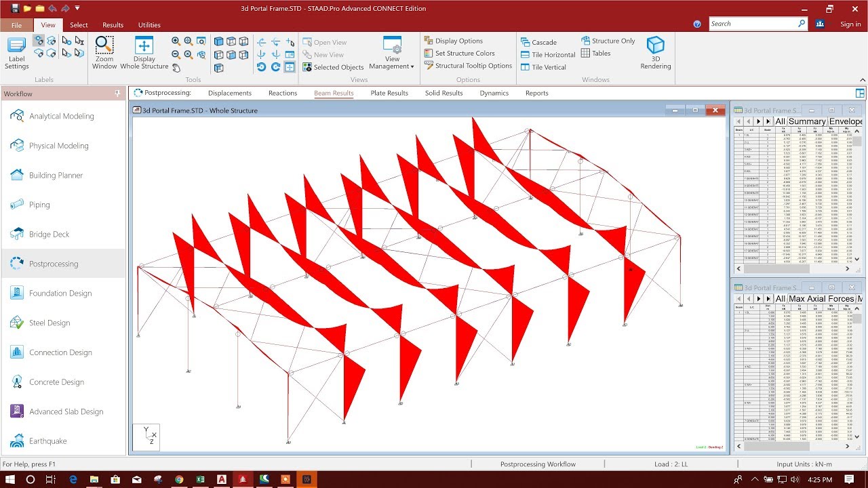Image resolution: width=868 pixels, height=488 pixels.
Task: Click the Undo arrow in quick access toolbar
Action: [53, 8]
